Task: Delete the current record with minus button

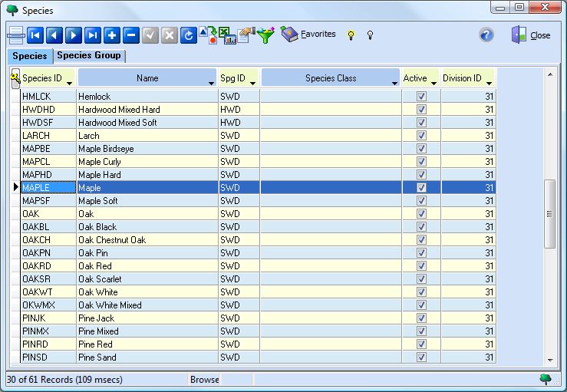Action: 131,35
